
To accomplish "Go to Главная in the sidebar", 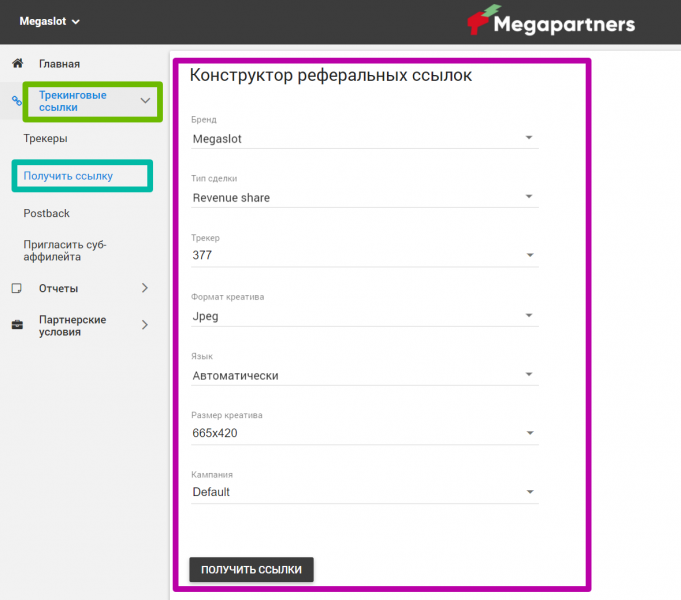I will [x=59, y=64].
